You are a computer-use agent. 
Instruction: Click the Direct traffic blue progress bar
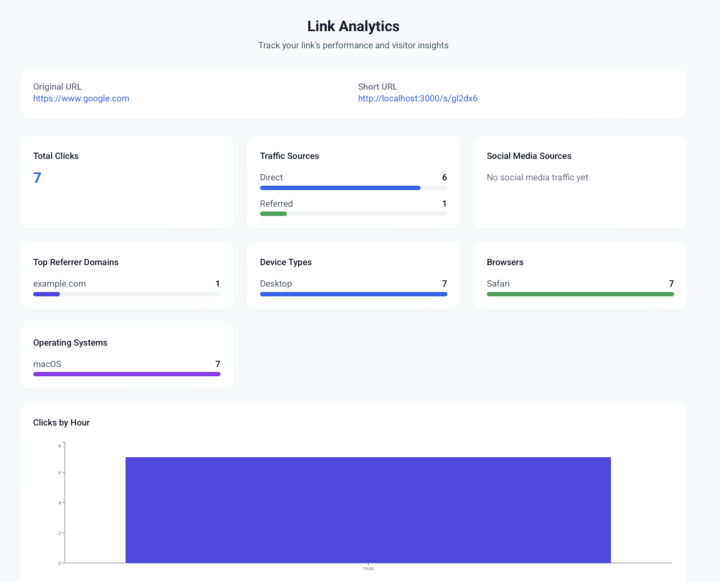click(x=340, y=187)
